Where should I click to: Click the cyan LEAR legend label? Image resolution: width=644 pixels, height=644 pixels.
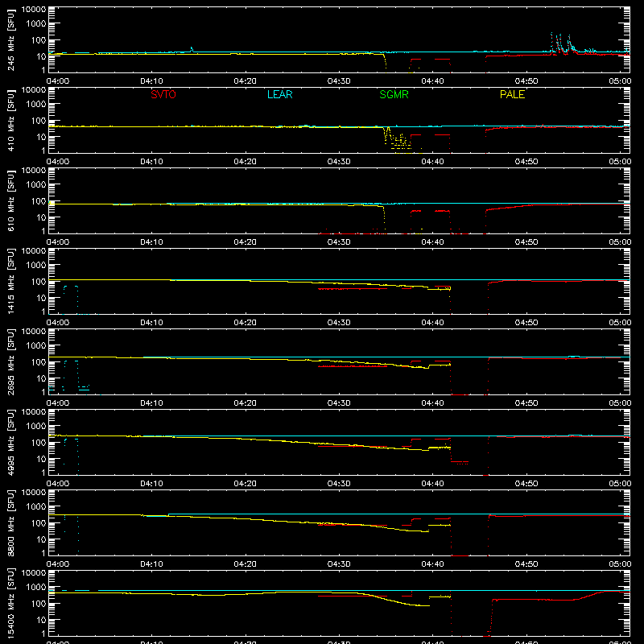[279, 94]
